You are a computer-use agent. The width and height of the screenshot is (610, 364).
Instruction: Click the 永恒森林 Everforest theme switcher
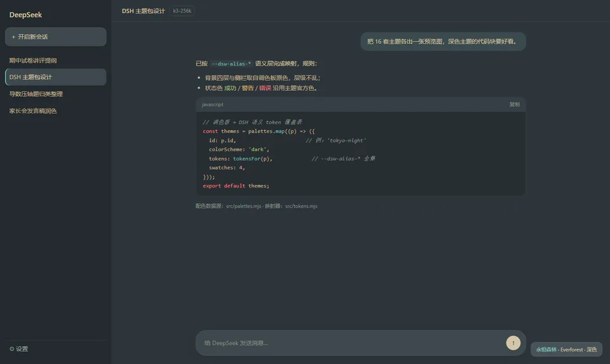click(566, 349)
